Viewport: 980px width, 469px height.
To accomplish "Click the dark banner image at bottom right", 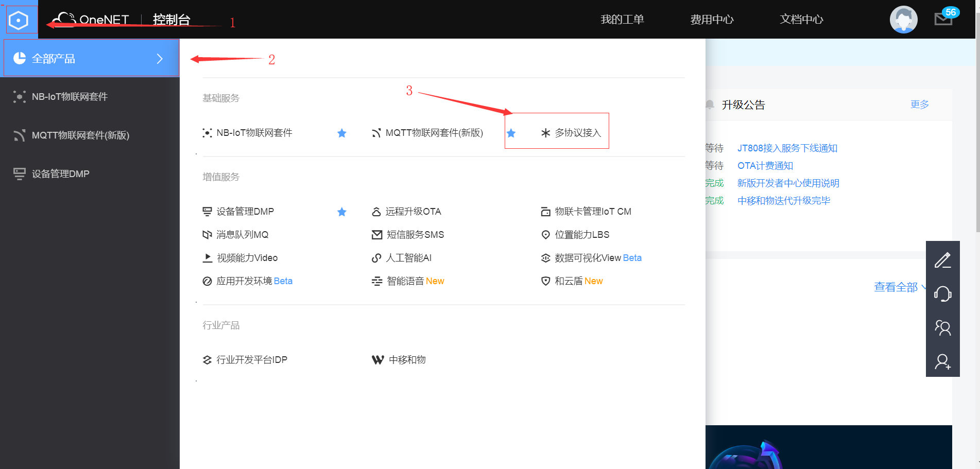I will pyautogui.click(x=829, y=447).
